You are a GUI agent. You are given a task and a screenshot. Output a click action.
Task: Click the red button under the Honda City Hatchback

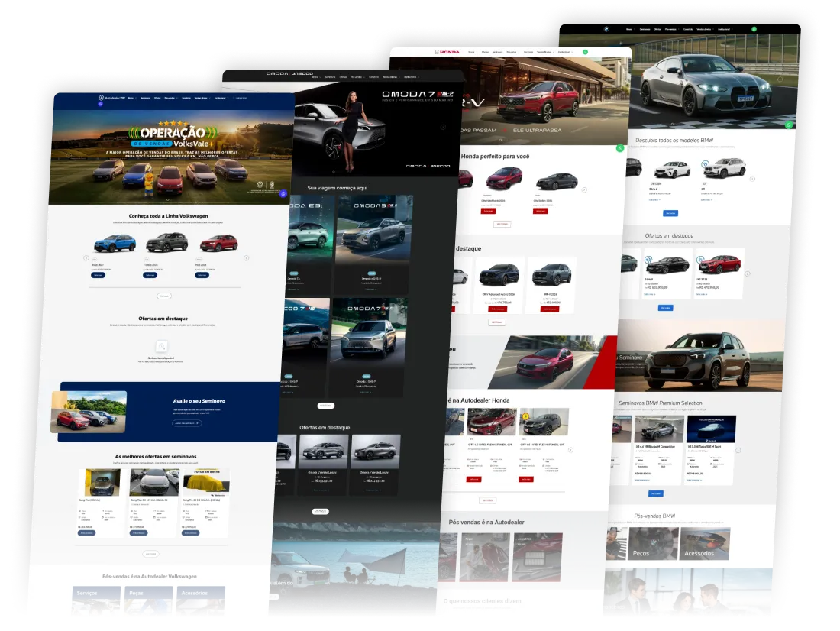488,212
